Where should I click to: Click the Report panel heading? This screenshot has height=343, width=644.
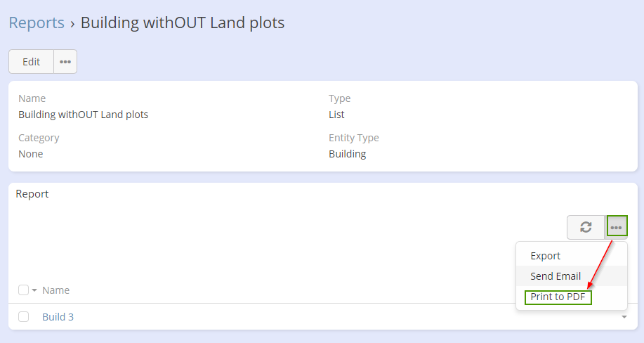click(x=32, y=194)
